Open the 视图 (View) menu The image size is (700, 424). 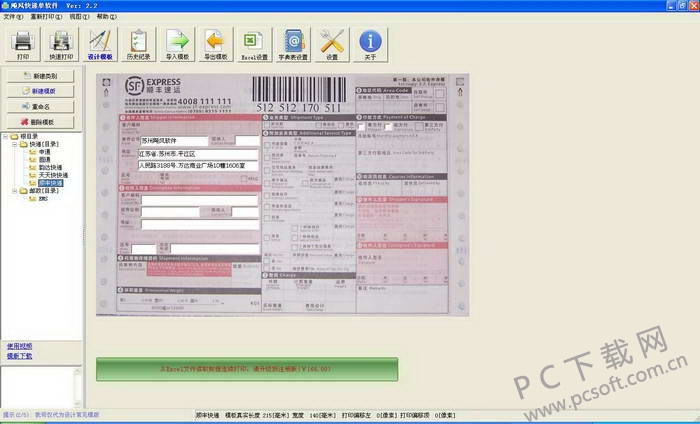click(x=79, y=17)
